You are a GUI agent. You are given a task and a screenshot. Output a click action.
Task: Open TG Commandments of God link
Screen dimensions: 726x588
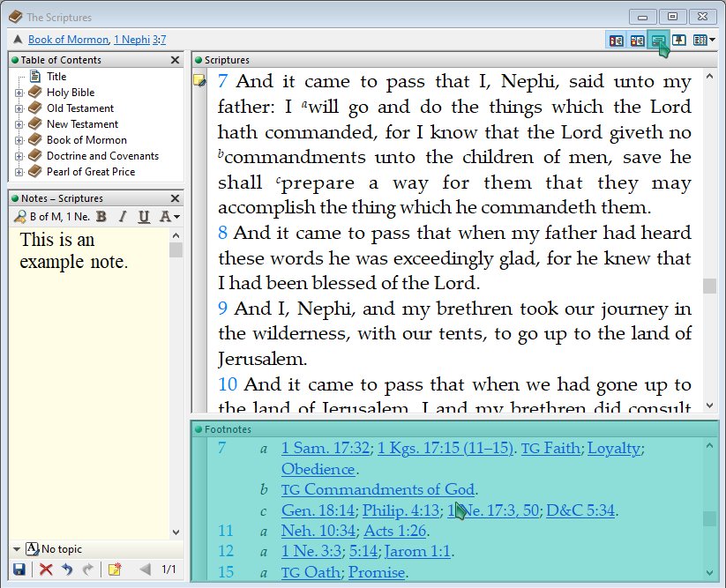click(x=378, y=490)
